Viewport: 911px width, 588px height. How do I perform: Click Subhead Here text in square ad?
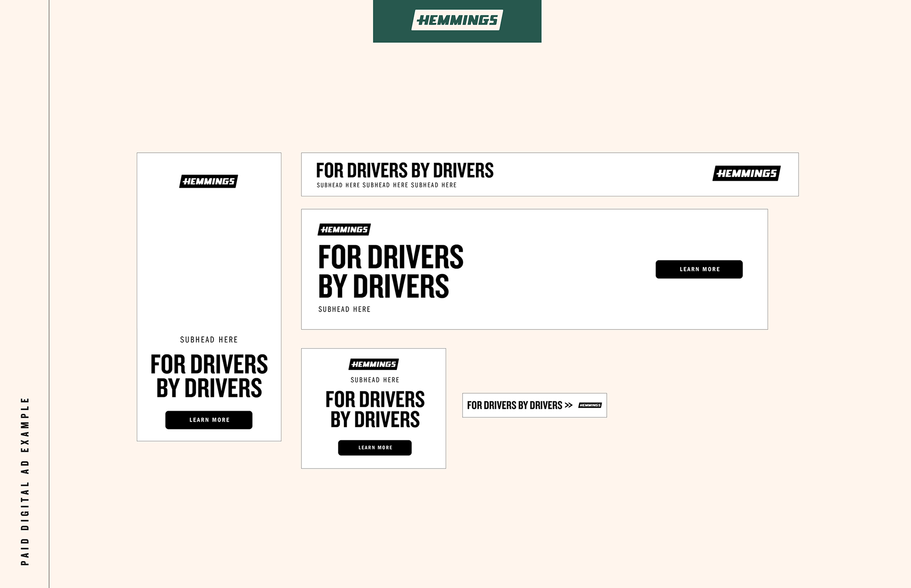coord(375,380)
